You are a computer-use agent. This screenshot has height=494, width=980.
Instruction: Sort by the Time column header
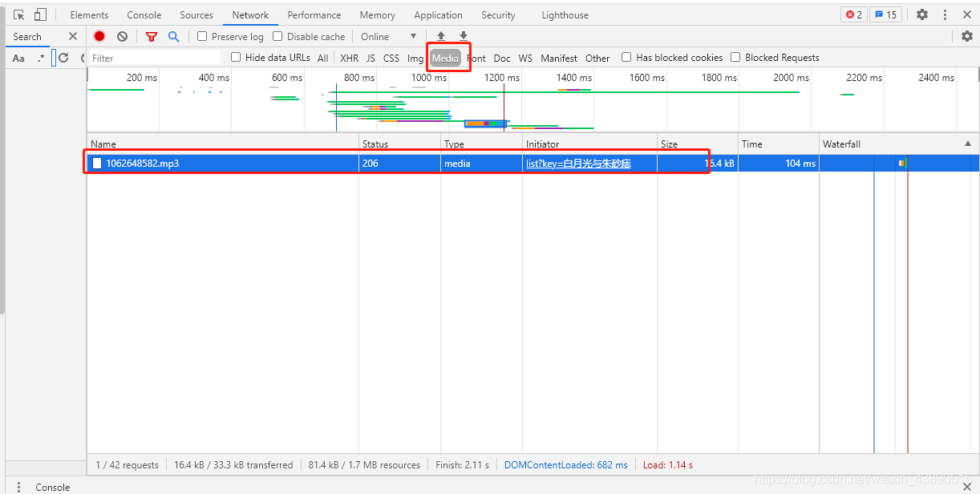[x=779, y=144]
